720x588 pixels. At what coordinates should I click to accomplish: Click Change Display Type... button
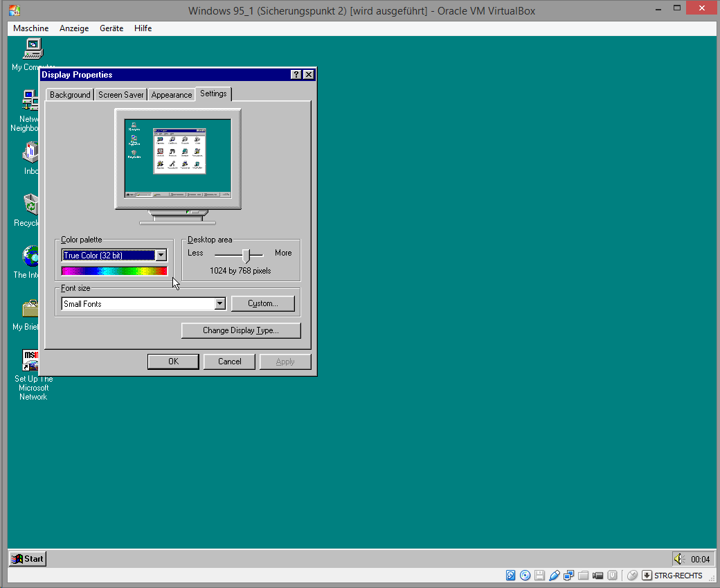click(x=241, y=331)
